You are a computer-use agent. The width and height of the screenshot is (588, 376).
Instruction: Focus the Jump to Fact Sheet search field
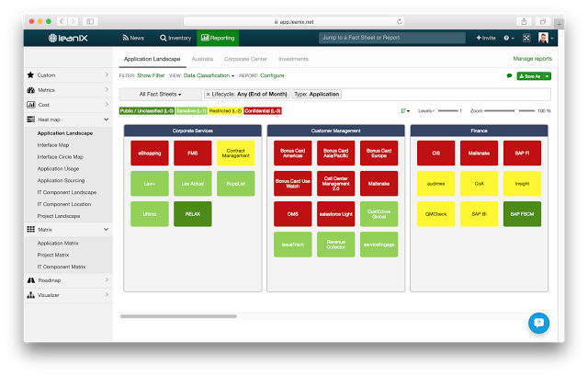tap(392, 38)
